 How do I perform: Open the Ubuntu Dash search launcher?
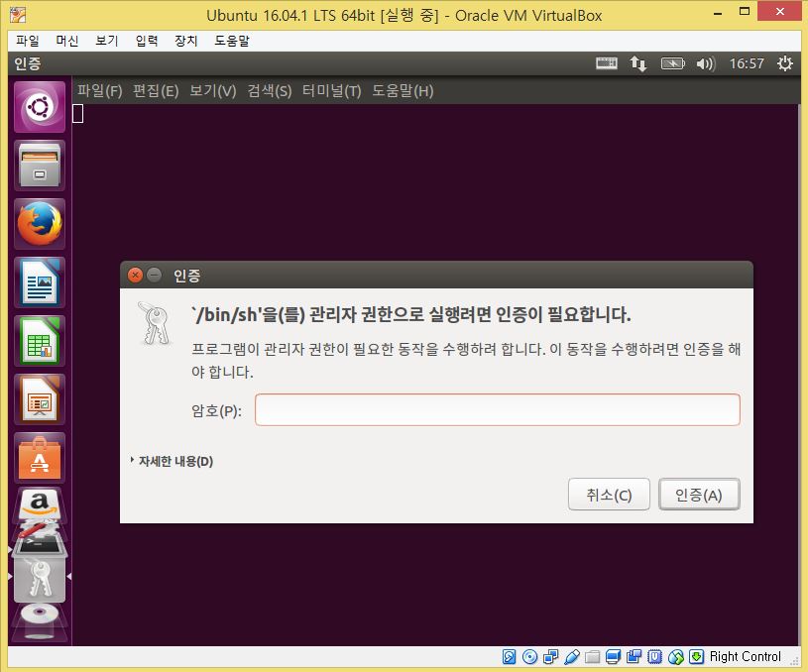coord(40,107)
